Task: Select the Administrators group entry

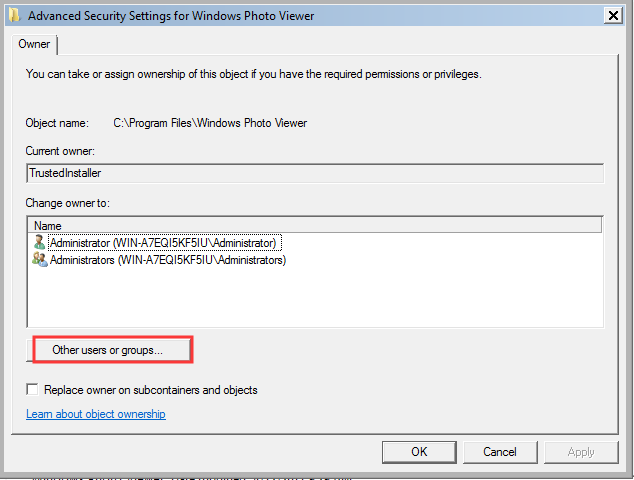Action: point(167,260)
